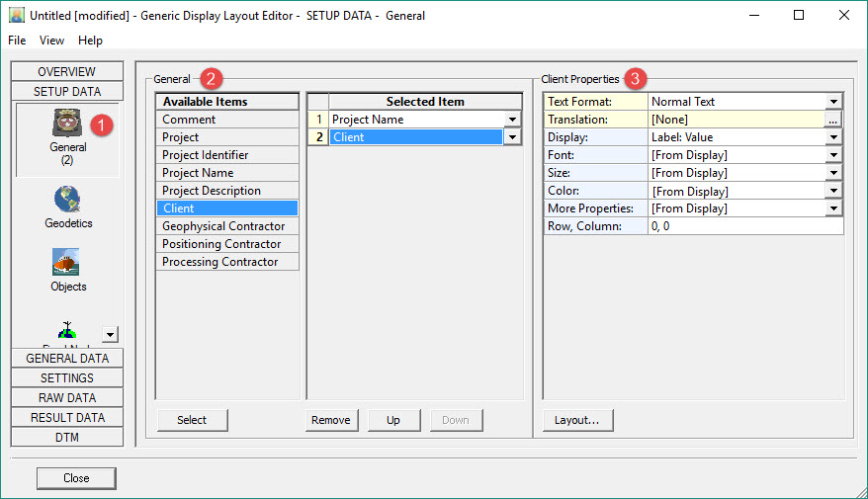Click the Select button
The width and height of the screenshot is (868, 499).
click(x=192, y=420)
